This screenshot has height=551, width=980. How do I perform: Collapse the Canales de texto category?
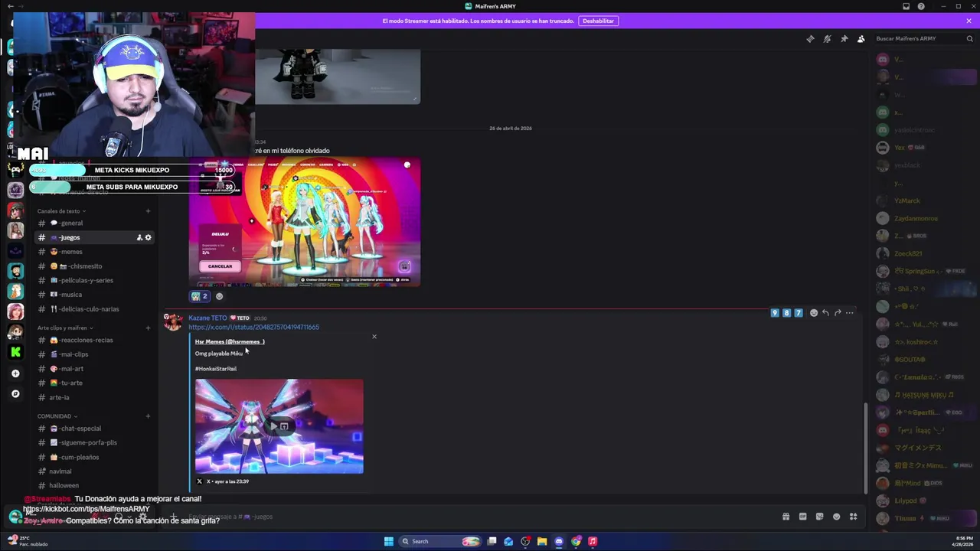pos(61,211)
